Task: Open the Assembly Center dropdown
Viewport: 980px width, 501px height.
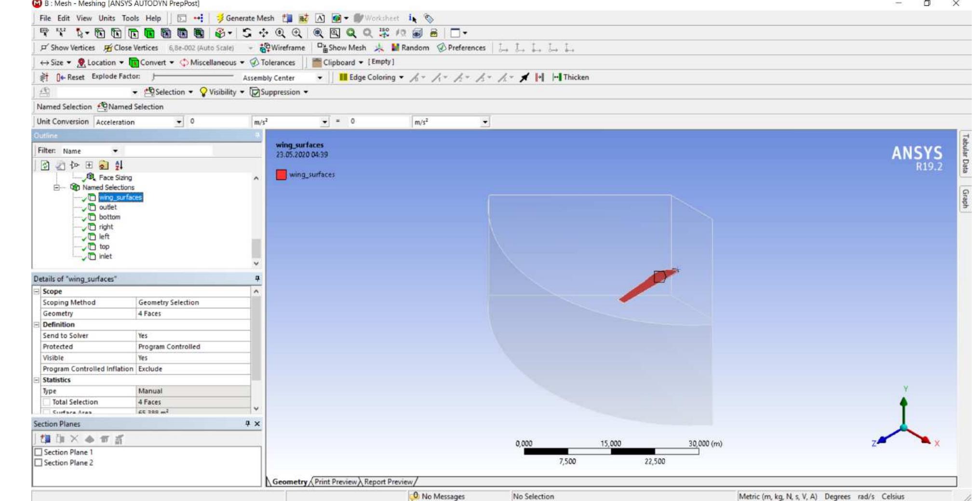Action: pyautogui.click(x=319, y=78)
